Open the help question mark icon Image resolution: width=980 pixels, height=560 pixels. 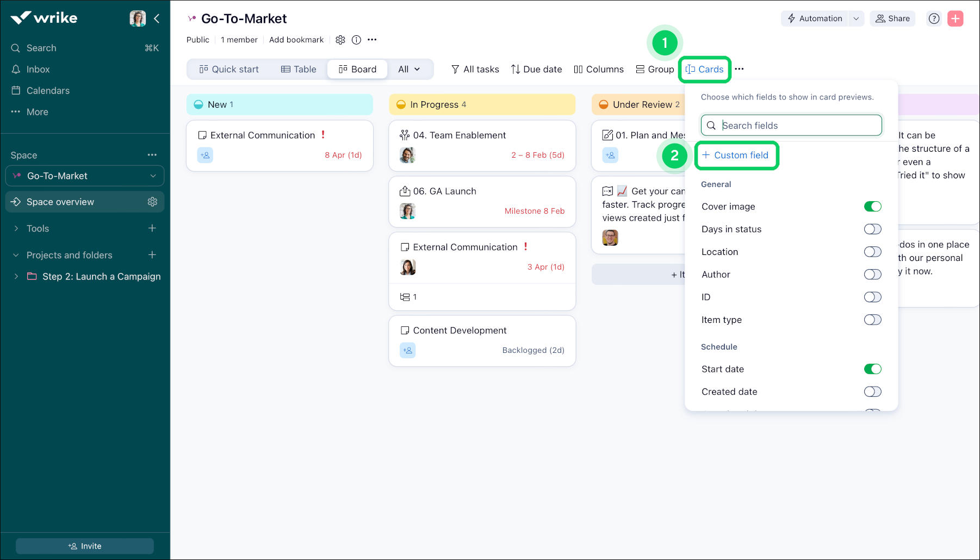[x=934, y=18]
